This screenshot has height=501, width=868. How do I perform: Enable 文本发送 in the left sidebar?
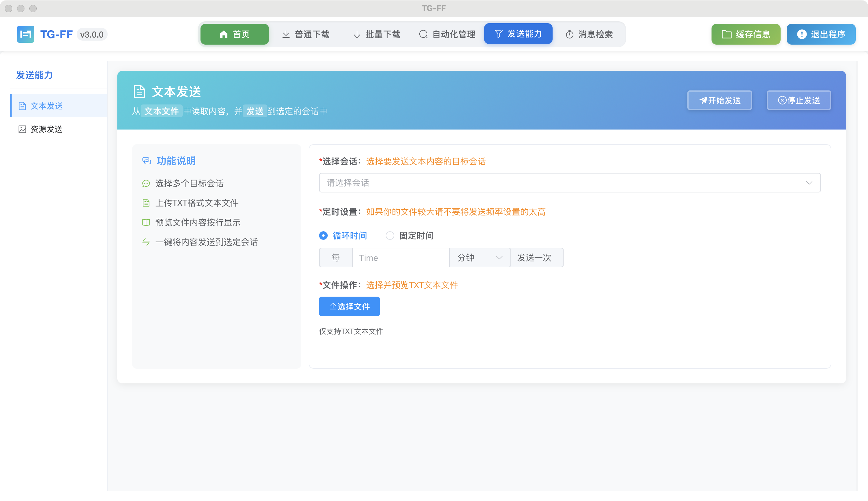click(47, 106)
